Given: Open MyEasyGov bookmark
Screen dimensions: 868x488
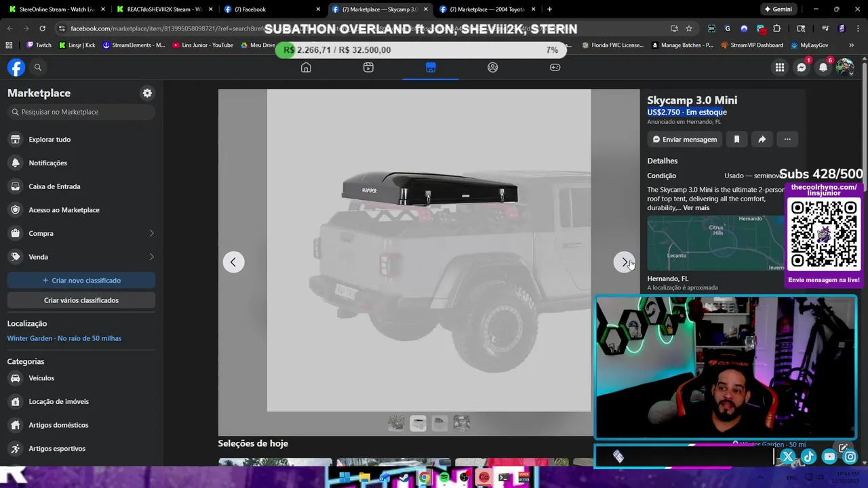Looking at the screenshot, I should point(809,45).
